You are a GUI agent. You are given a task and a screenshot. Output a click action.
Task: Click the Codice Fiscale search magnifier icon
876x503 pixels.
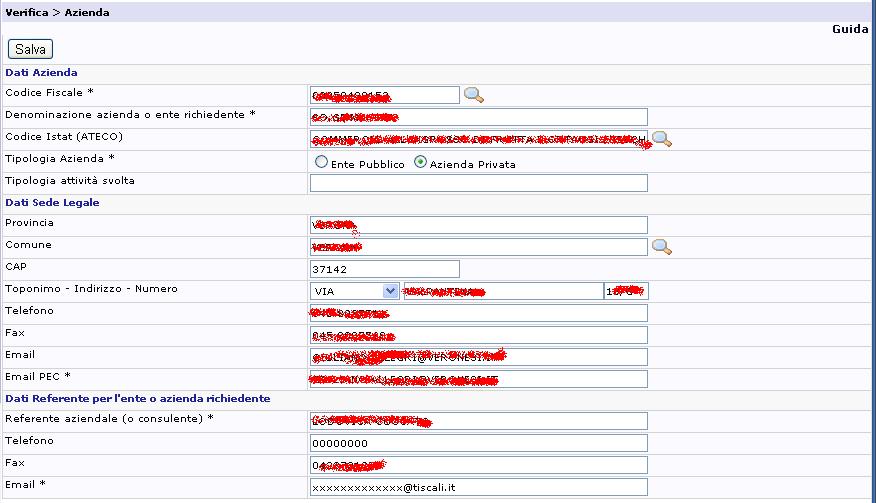point(474,95)
